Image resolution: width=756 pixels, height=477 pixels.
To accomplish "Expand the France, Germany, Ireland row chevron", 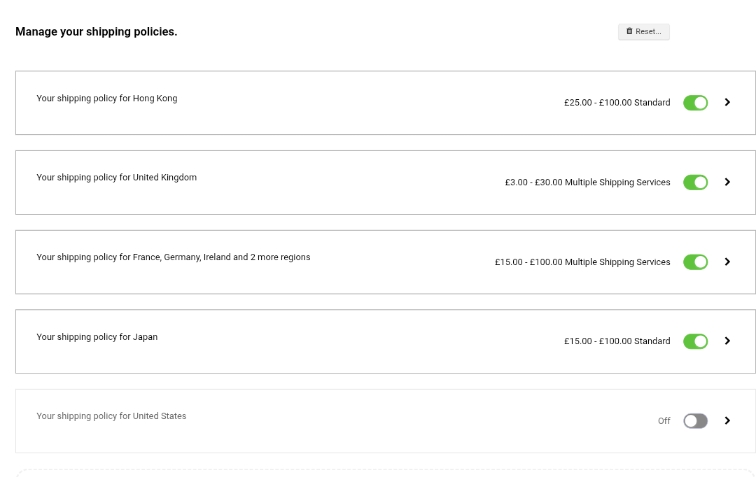I will tap(727, 262).
